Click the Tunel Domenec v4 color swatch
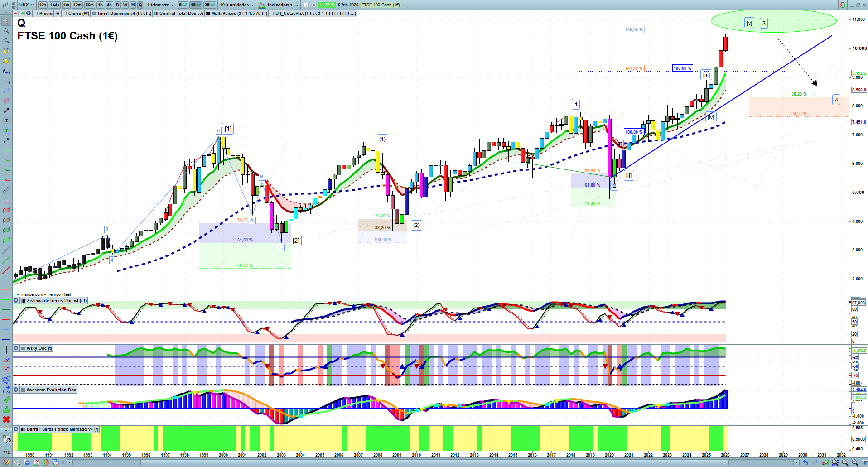This screenshot has width=868, height=467. tap(94, 14)
